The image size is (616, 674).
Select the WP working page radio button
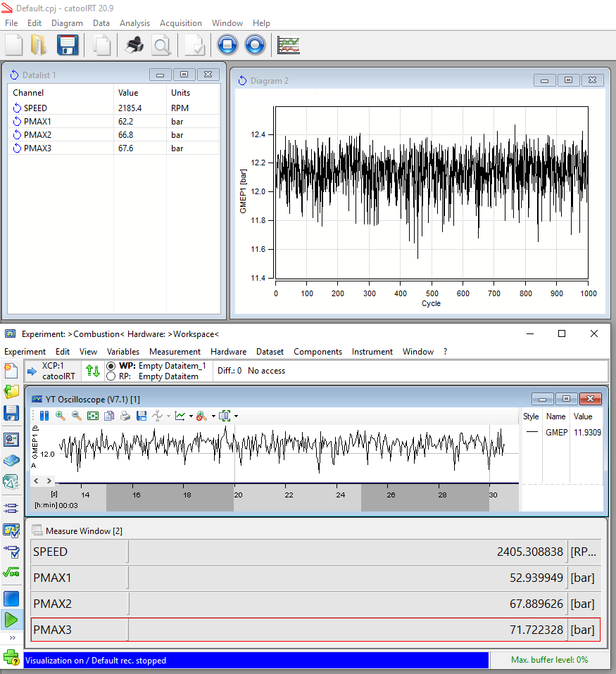click(x=111, y=366)
